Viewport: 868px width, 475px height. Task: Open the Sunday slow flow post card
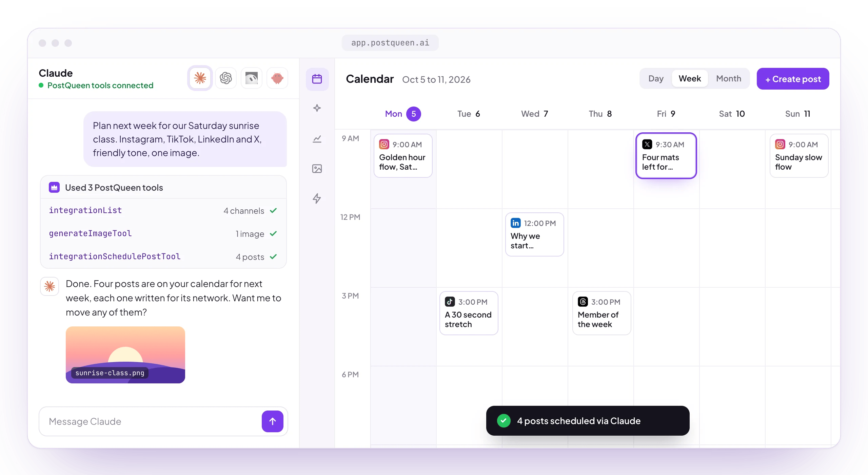coord(799,156)
